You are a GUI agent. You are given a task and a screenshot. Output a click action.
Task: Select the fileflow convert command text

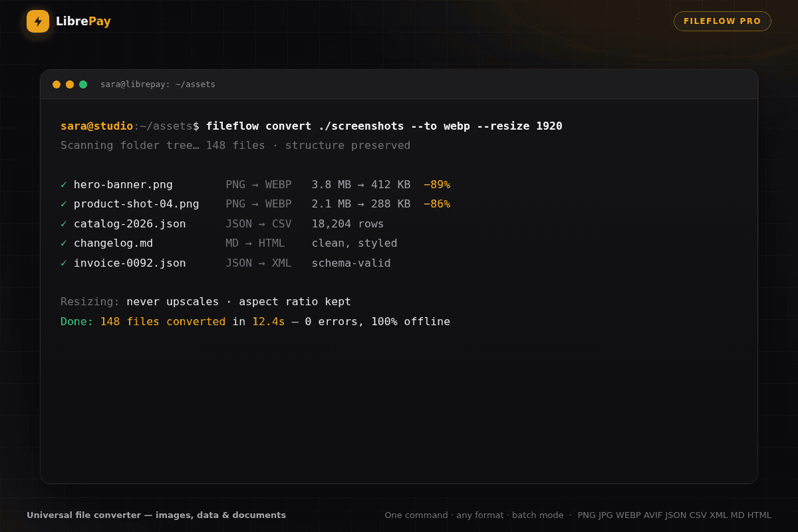[384, 126]
